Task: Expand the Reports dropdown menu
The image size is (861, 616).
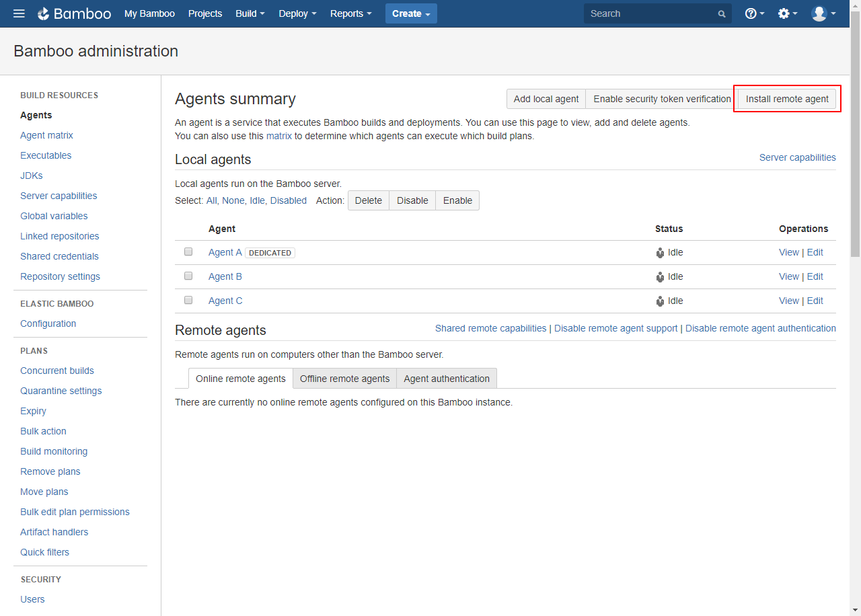Action: click(x=351, y=13)
